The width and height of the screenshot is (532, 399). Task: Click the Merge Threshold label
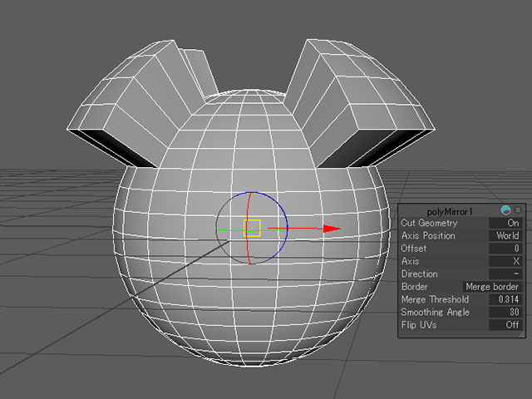pyautogui.click(x=435, y=299)
